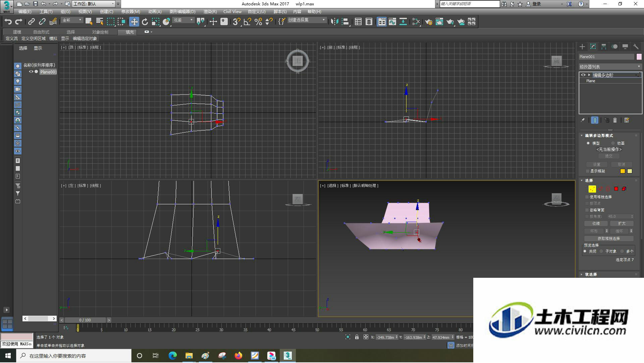Toggle visibility eye of 编辑多边形 modifier
This screenshot has width=644, height=363.
point(583,75)
